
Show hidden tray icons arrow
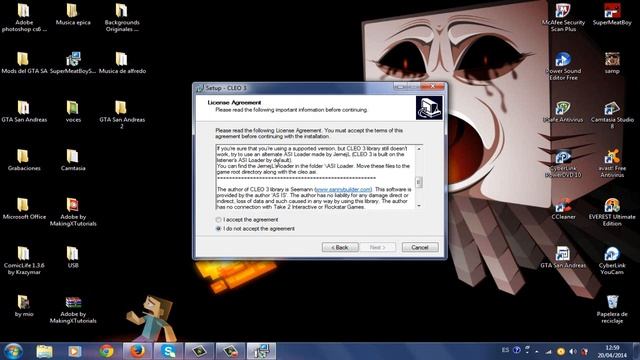point(537,351)
